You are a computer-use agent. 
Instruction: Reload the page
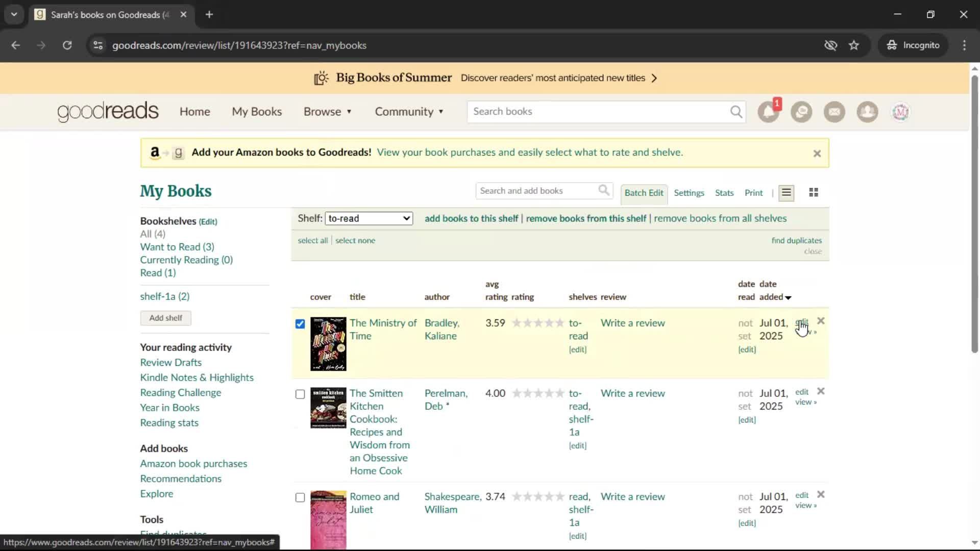(x=67, y=45)
